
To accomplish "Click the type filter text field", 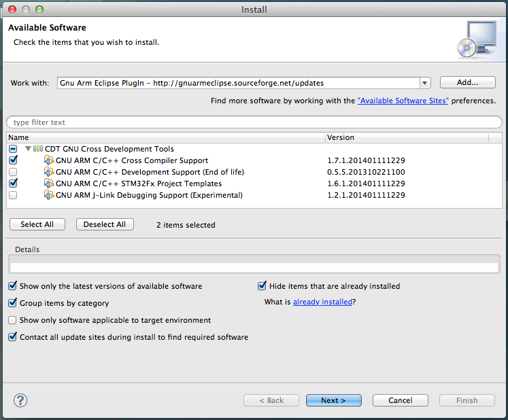I will tap(254, 122).
